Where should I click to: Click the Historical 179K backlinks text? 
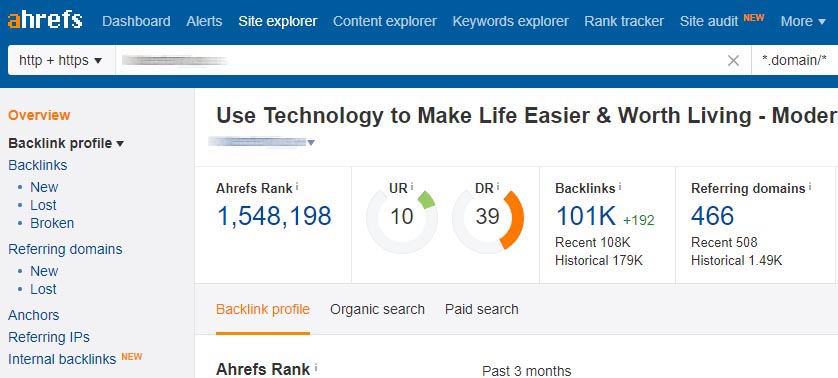pos(599,261)
